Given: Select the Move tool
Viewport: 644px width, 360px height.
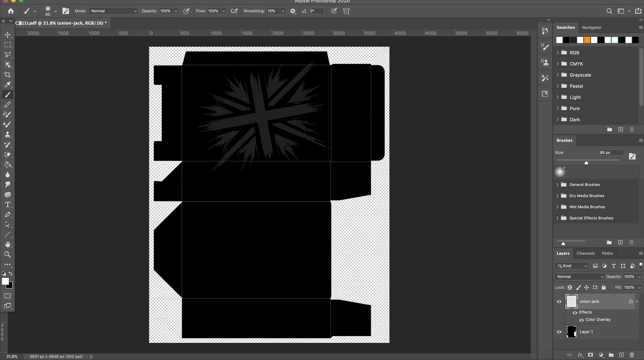Looking at the screenshot, I should pos(7,35).
